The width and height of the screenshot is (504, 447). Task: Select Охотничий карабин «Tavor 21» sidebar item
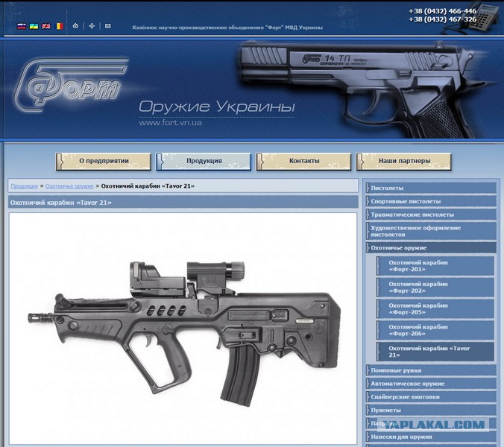[435, 352]
